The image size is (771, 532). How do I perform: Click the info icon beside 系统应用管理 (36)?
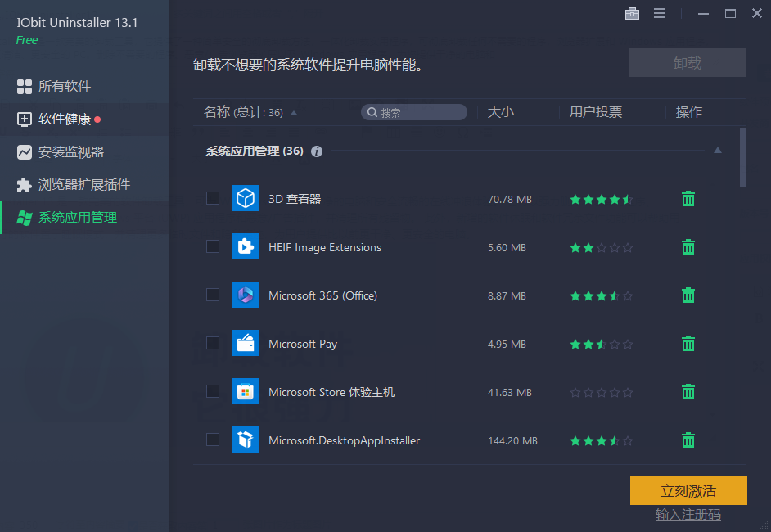(x=317, y=151)
